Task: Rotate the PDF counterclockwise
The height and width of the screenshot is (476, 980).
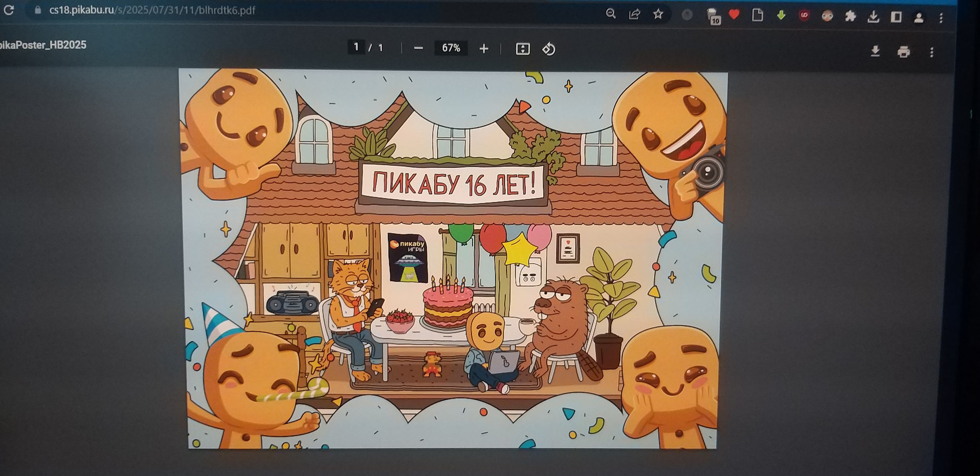Action: [549, 50]
